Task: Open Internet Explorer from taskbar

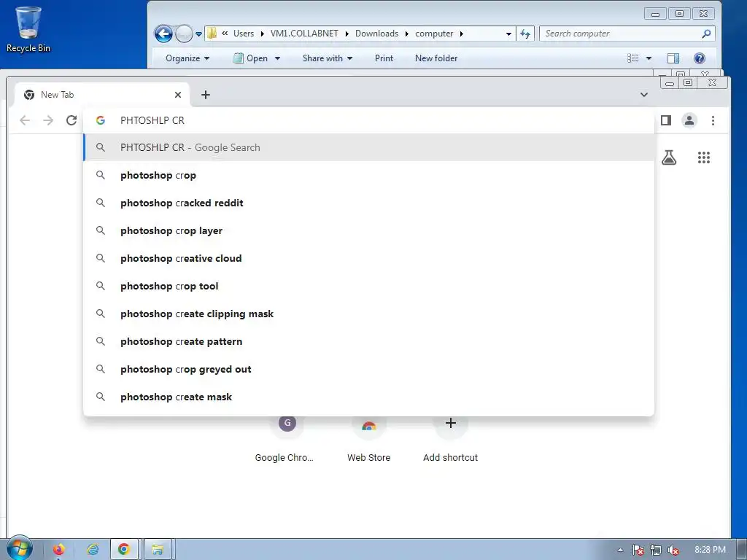Action: coord(93,550)
